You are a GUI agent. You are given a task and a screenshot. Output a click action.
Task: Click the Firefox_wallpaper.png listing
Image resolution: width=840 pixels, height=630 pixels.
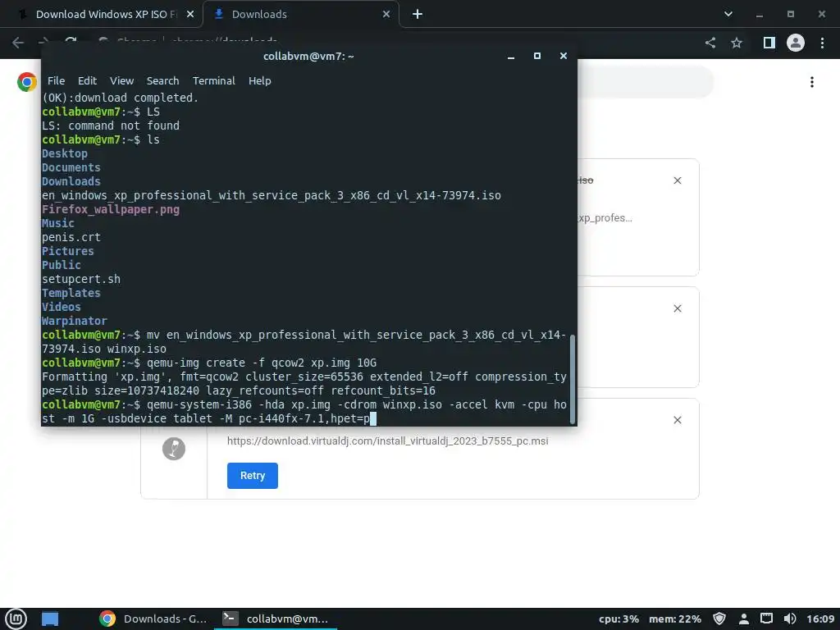[x=111, y=209]
